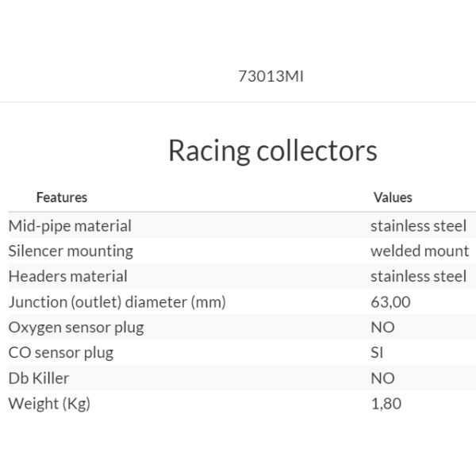This screenshot has width=476, height=476.
Task: Select the Values column header
Action: pos(393,197)
